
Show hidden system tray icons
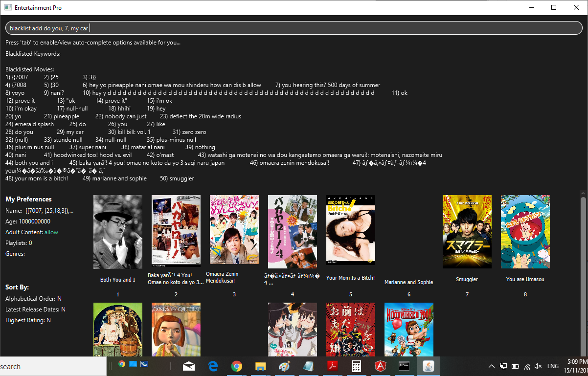coord(492,366)
